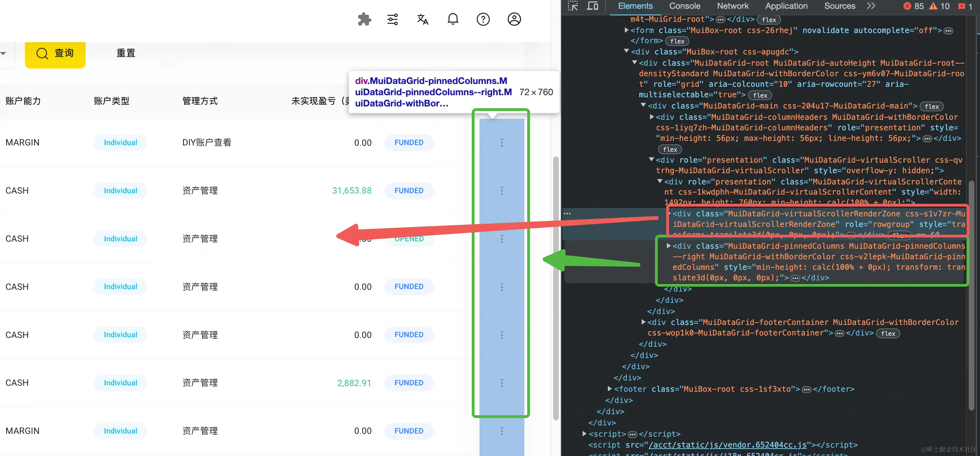Toggle the flex badge beside the footerContainer div
The image size is (980, 456).
coord(888,333)
